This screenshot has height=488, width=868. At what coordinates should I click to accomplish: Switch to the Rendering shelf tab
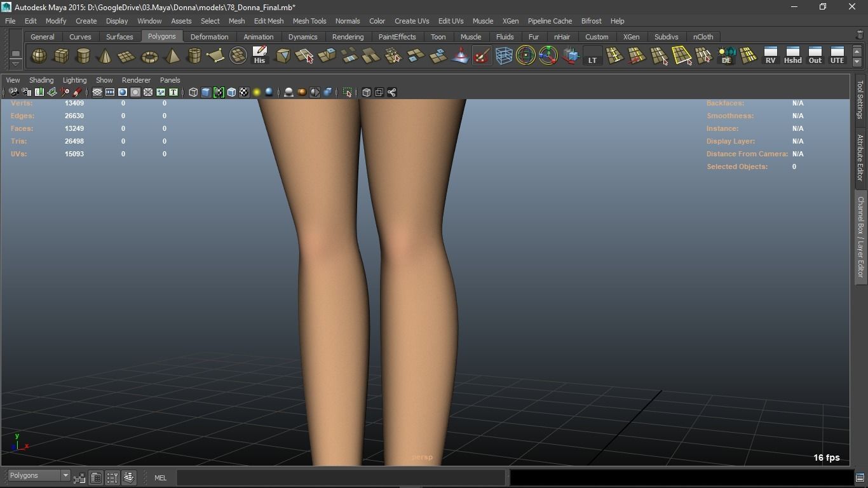pos(348,37)
